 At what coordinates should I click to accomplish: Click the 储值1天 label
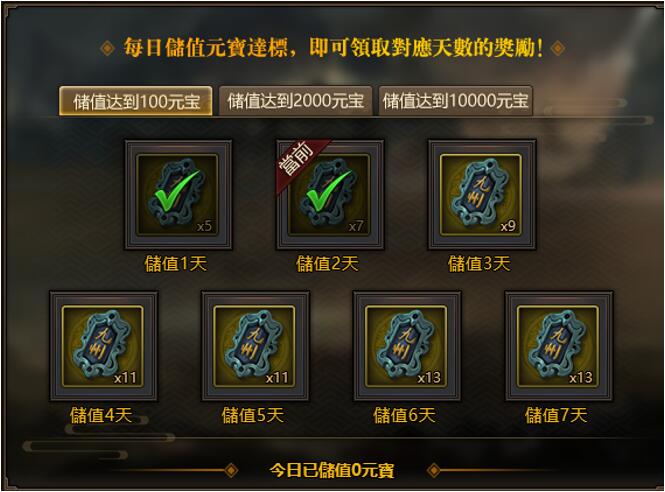point(176,264)
